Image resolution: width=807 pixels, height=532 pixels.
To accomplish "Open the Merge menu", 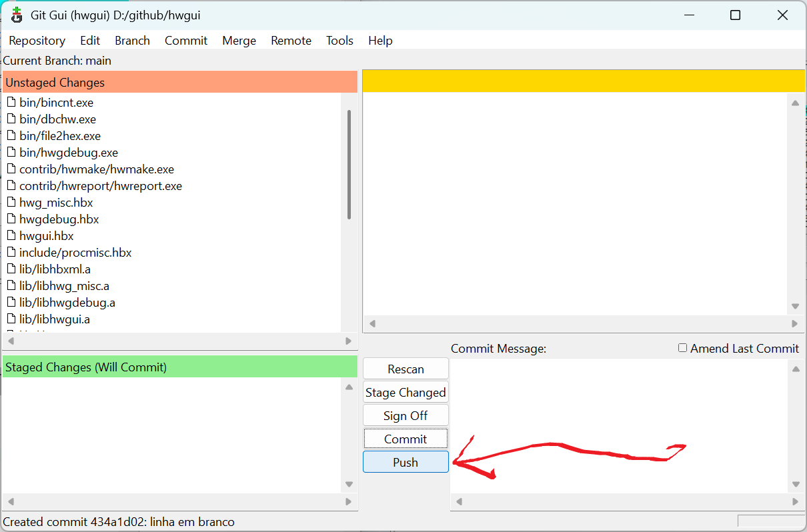I will (x=239, y=41).
